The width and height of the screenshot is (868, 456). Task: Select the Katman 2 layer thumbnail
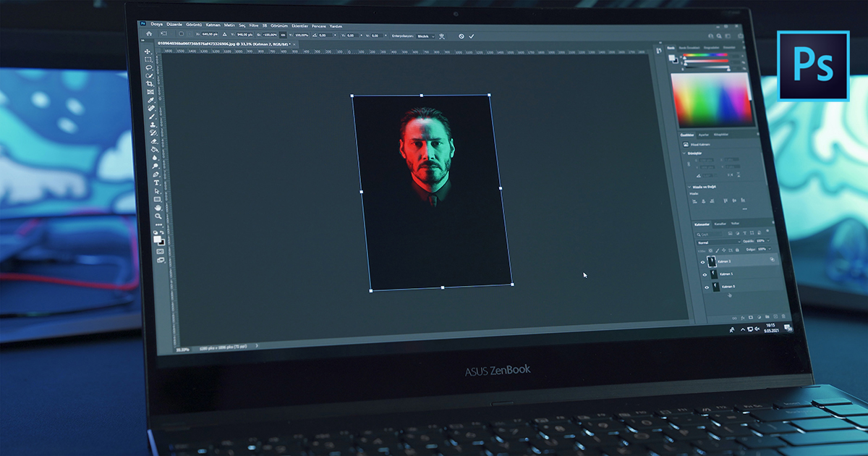[x=712, y=261]
